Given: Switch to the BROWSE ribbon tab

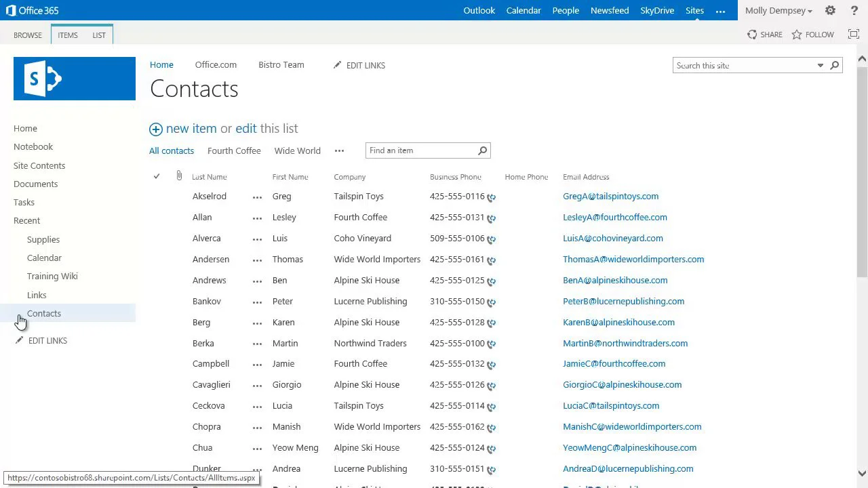Looking at the screenshot, I should pyautogui.click(x=28, y=35).
